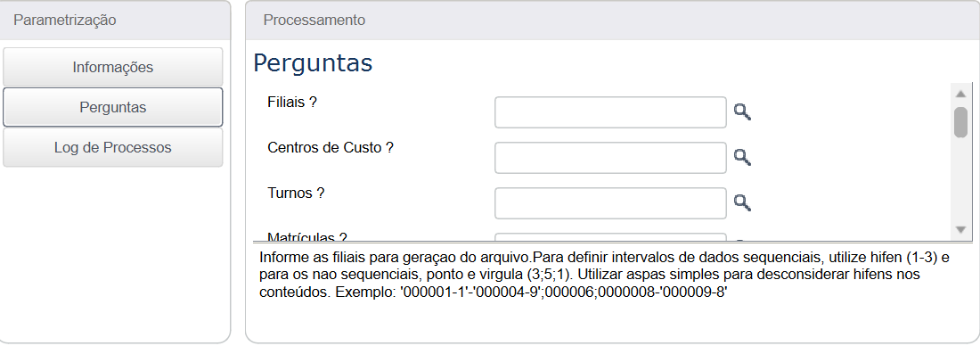Open the Centros de Custo search icon
The height and width of the screenshot is (346, 980).
742,158
